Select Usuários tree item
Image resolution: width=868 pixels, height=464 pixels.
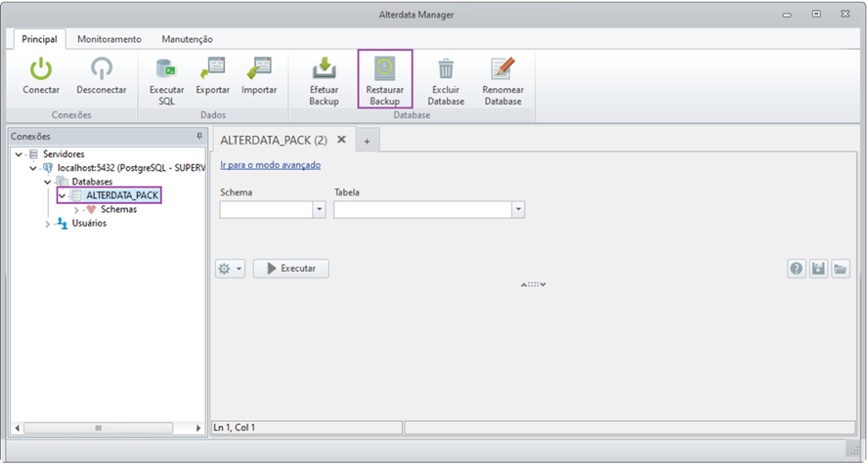89,224
